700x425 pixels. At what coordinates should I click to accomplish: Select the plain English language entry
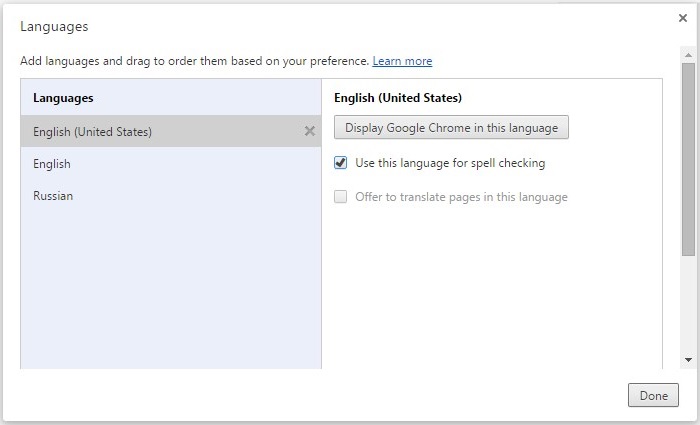point(171,163)
